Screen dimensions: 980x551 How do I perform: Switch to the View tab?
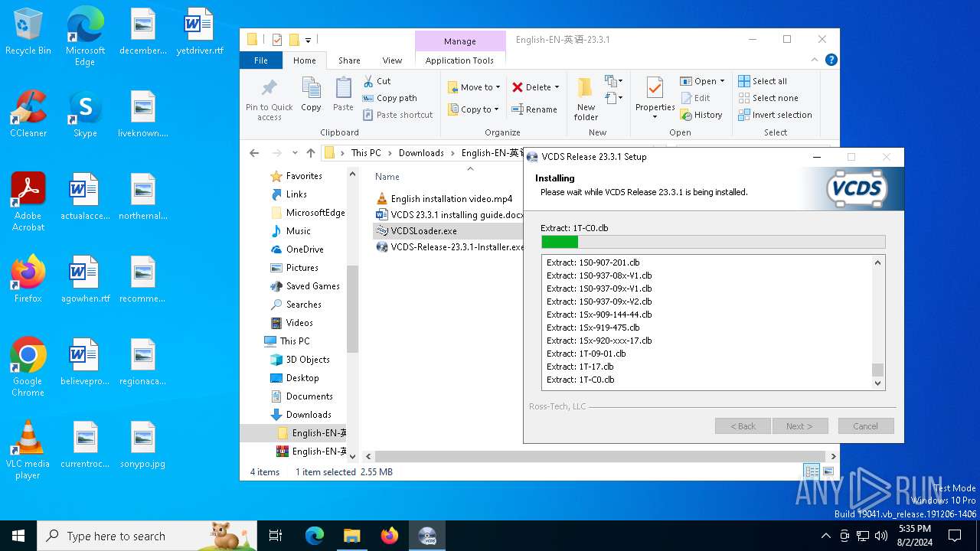(392, 60)
